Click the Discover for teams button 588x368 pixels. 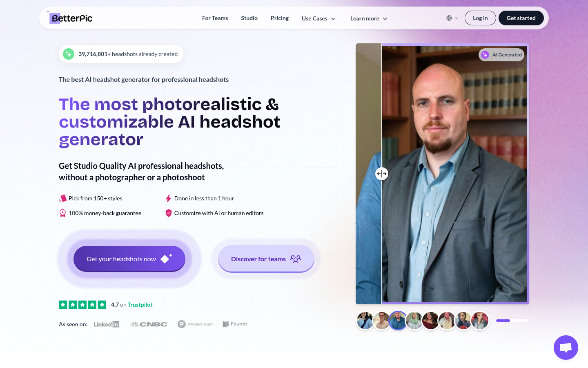point(266,259)
